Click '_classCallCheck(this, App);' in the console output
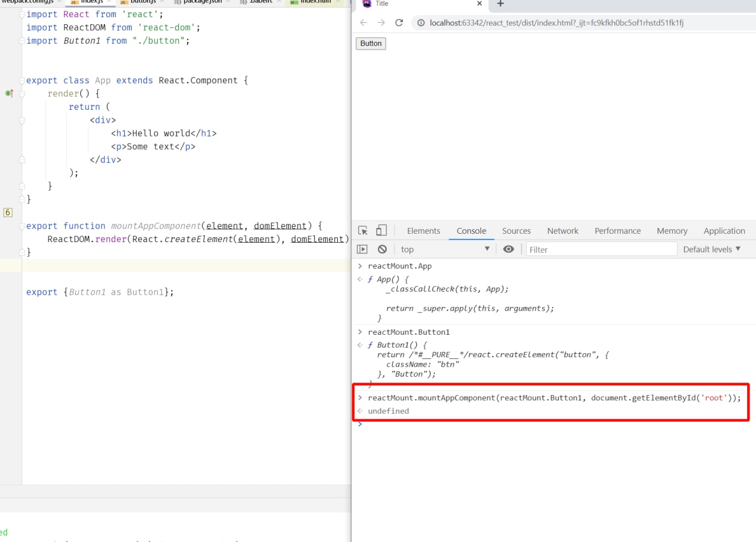 [447, 289]
